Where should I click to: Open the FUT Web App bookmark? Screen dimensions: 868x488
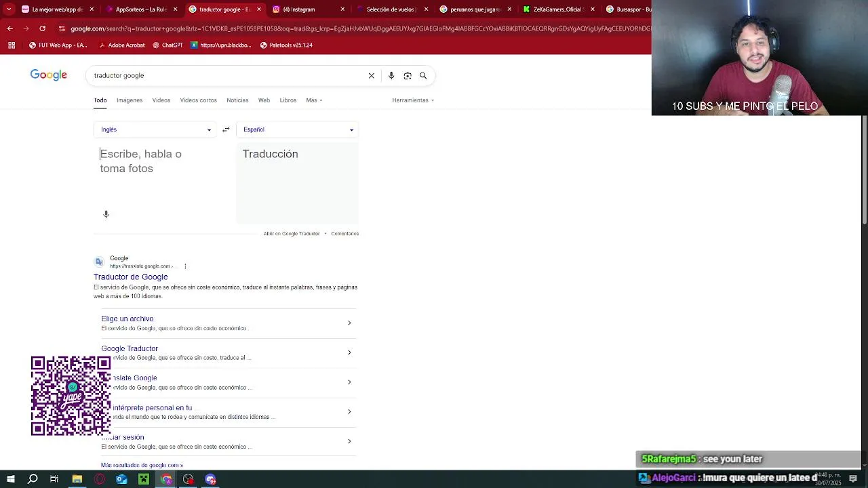coord(58,45)
